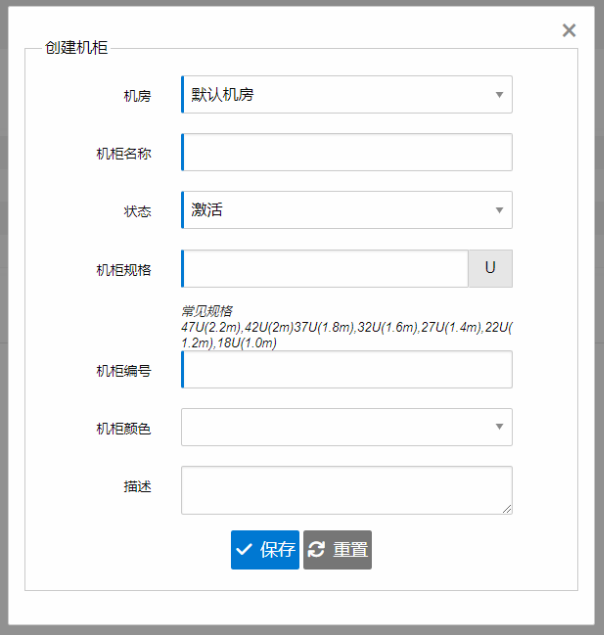Click the 机柜名称 input field
This screenshot has height=635, width=604.
tap(347, 152)
